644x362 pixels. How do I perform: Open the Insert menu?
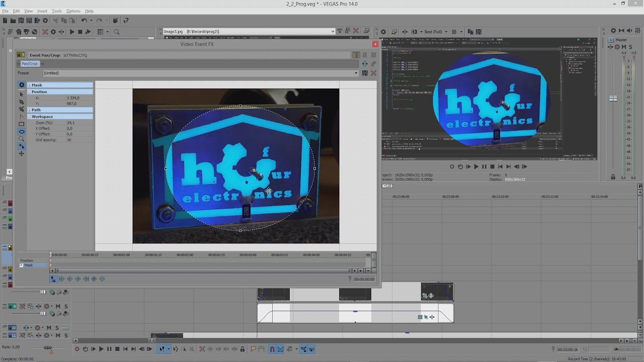click(42, 11)
